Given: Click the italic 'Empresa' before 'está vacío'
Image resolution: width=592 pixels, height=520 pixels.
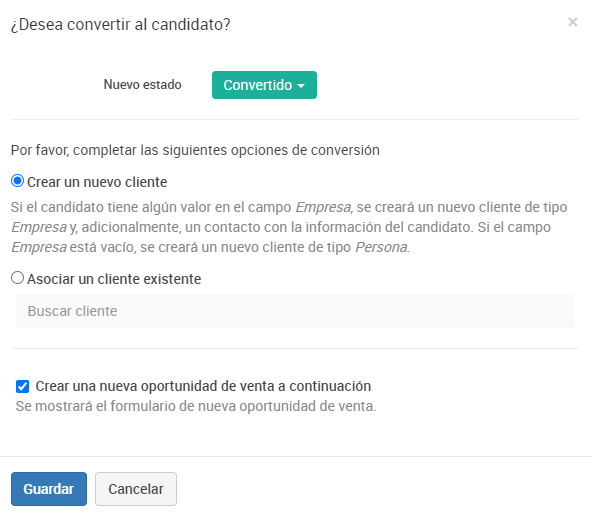Looking at the screenshot, I should pyautogui.click(x=39, y=247).
